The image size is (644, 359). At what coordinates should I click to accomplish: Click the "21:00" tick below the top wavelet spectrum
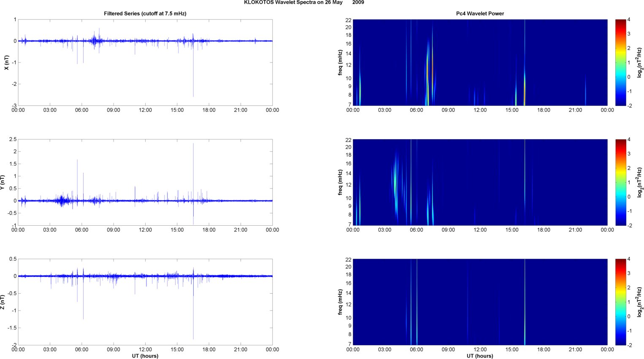tap(576, 110)
